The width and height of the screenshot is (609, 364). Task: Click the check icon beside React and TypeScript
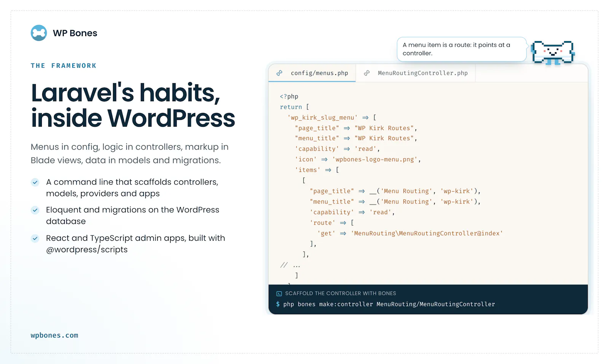point(35,238)
